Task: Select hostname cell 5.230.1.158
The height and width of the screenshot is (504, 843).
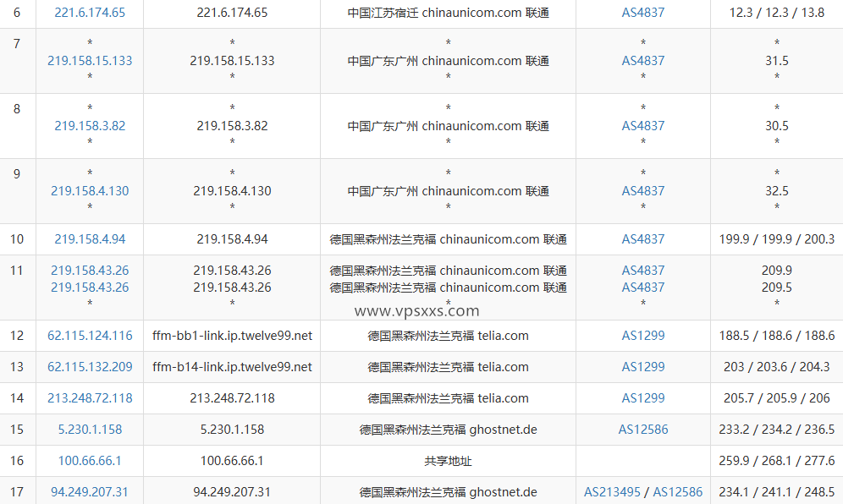Action: coord(232,430)
